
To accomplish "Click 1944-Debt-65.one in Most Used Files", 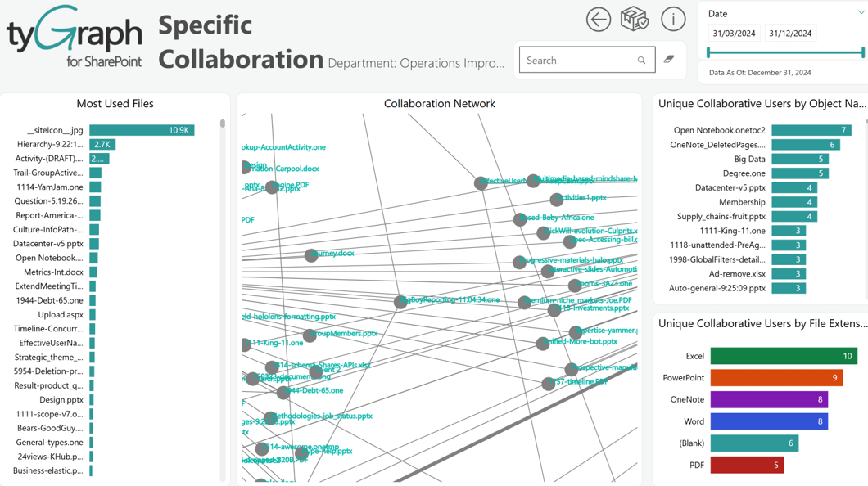I will [x=50, y=301].
